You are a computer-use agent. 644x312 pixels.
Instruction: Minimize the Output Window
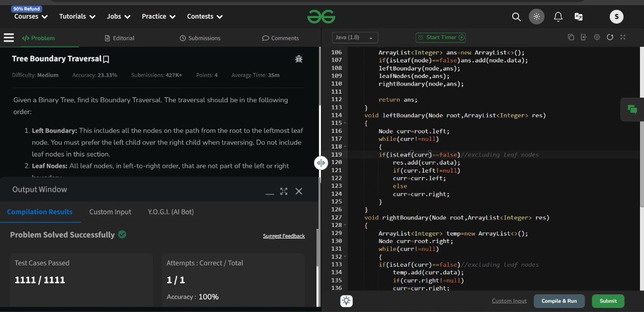[x=270, y=193]
